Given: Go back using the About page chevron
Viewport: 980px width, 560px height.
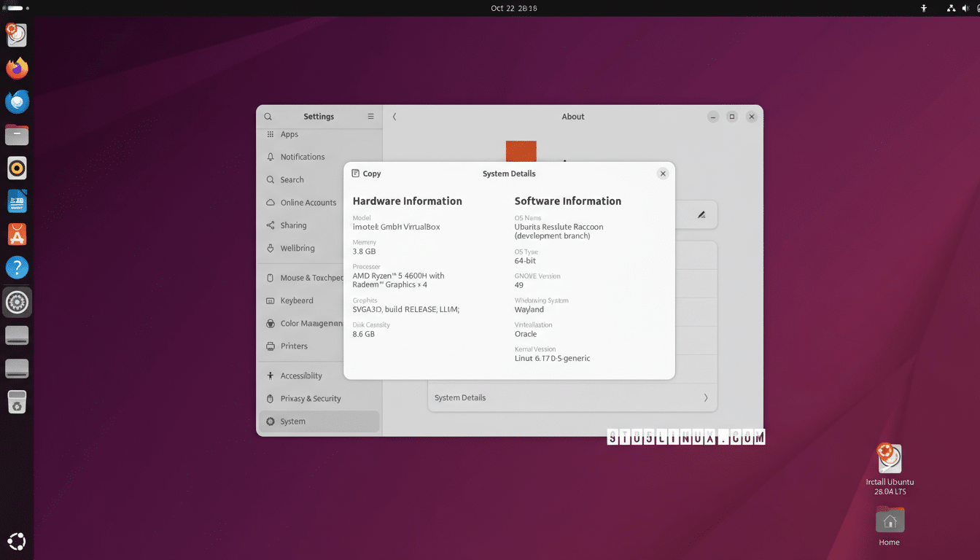Looking at the screenshot, I should coord(394,116).
